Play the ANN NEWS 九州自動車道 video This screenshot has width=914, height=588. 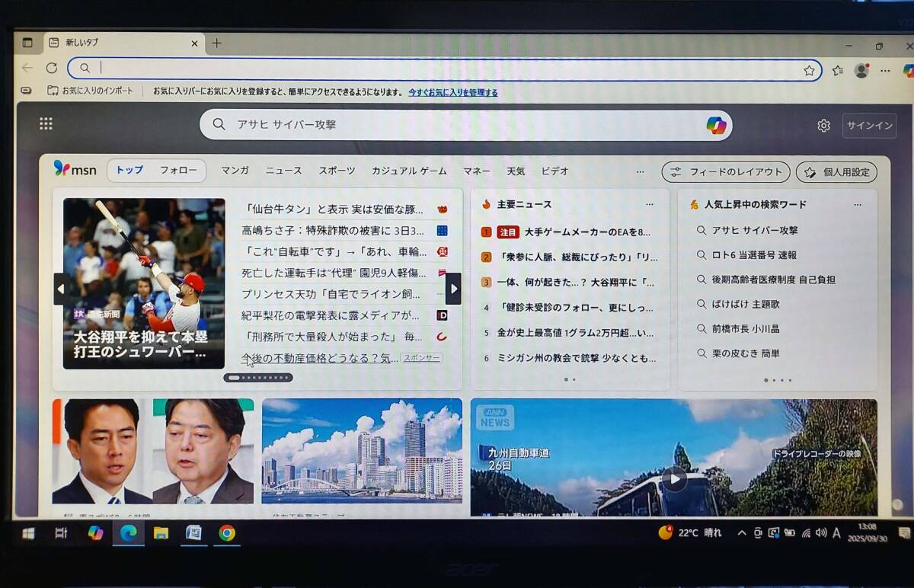674,480
